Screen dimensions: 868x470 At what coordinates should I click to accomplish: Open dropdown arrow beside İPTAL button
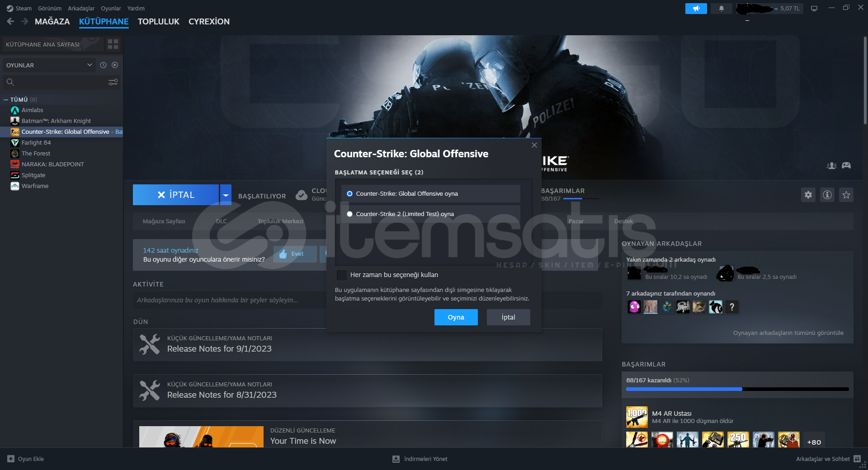click(x=226, y=195)
